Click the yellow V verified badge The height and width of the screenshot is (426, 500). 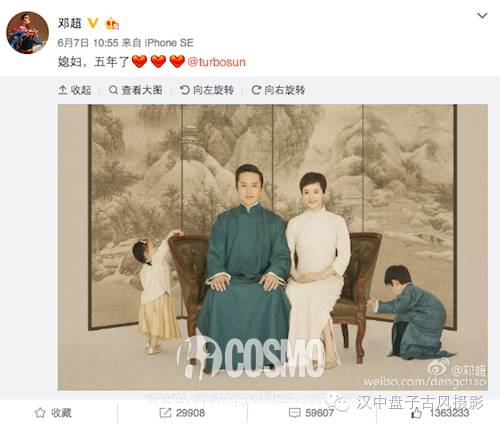93,23
